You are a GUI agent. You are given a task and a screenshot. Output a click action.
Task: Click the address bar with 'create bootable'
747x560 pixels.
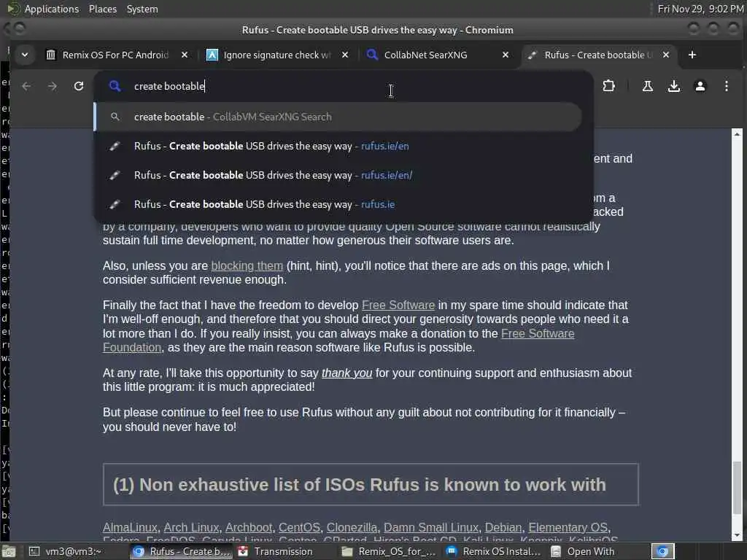[x=343, y=86]
